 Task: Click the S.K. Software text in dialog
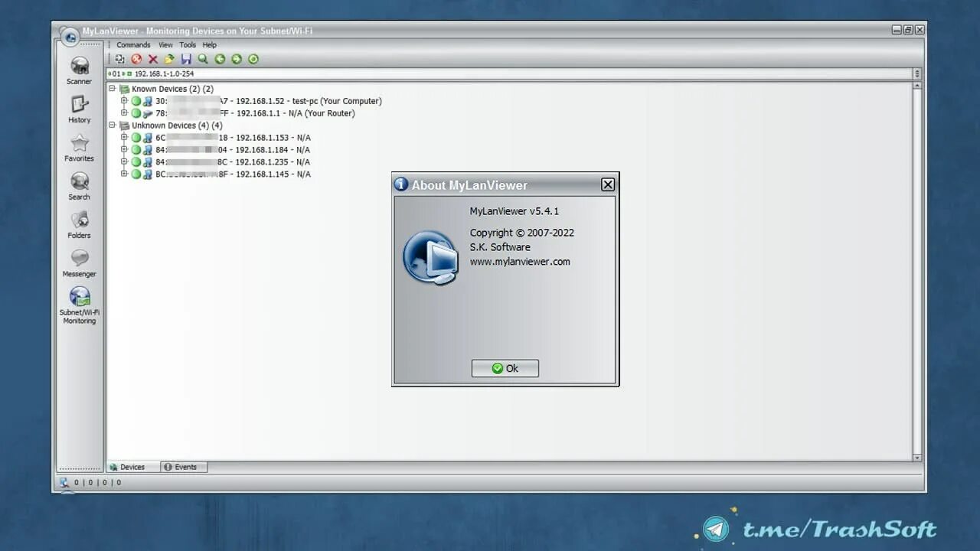[x=500, y=247]
